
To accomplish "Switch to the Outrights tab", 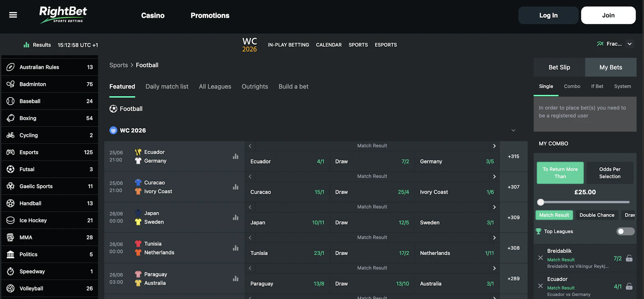I will (x=255, y=87).
